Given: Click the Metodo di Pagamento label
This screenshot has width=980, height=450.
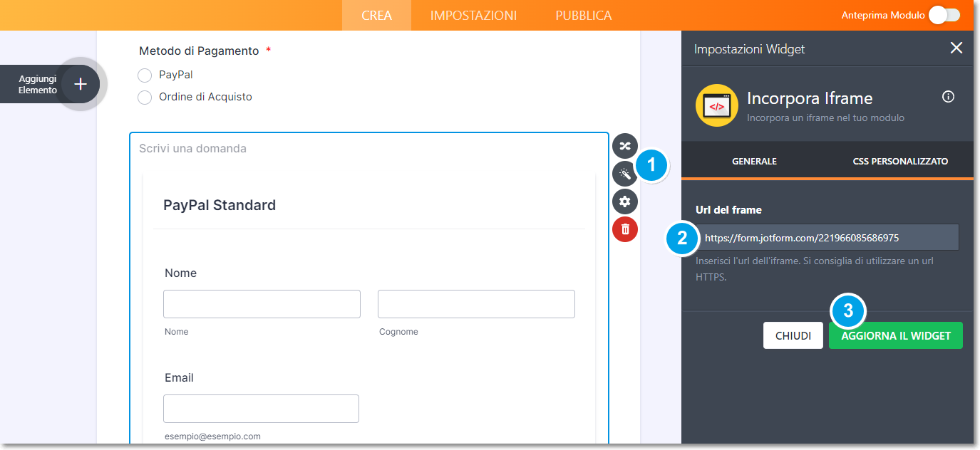Looking at the screenshot, I should coord(199,51).
